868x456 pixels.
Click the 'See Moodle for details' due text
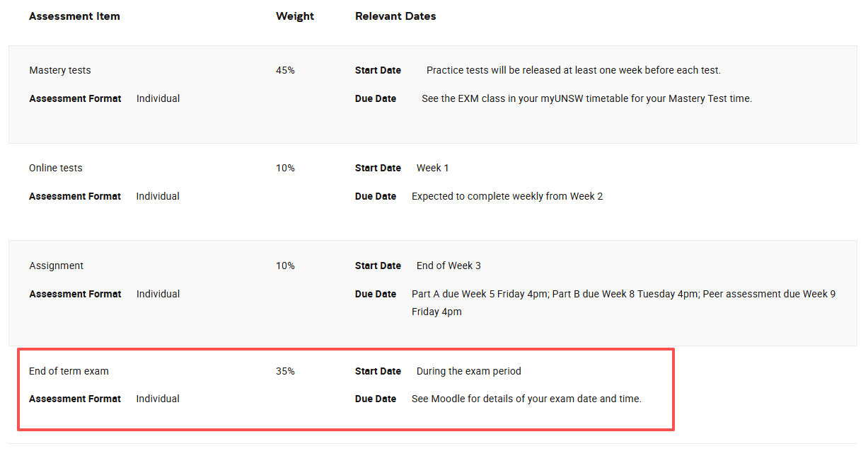tap(526, 399)
